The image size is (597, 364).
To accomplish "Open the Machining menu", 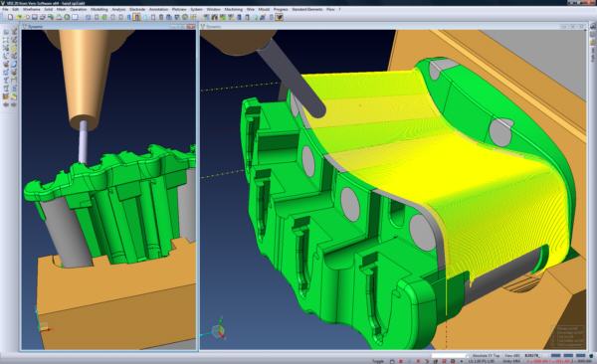I will pos(234,9).
